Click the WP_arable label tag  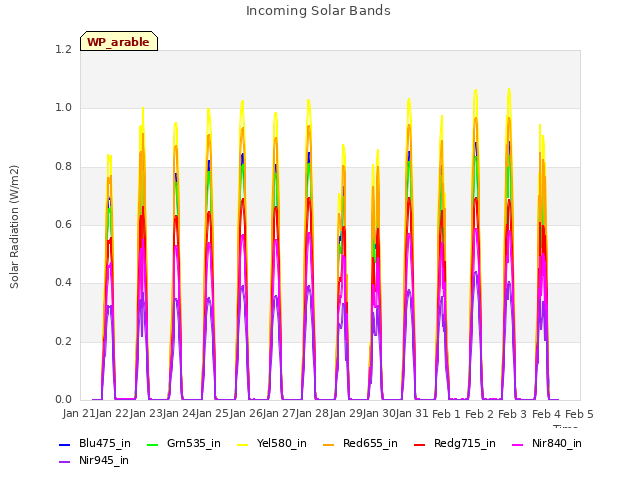click(x=119, y=41)
